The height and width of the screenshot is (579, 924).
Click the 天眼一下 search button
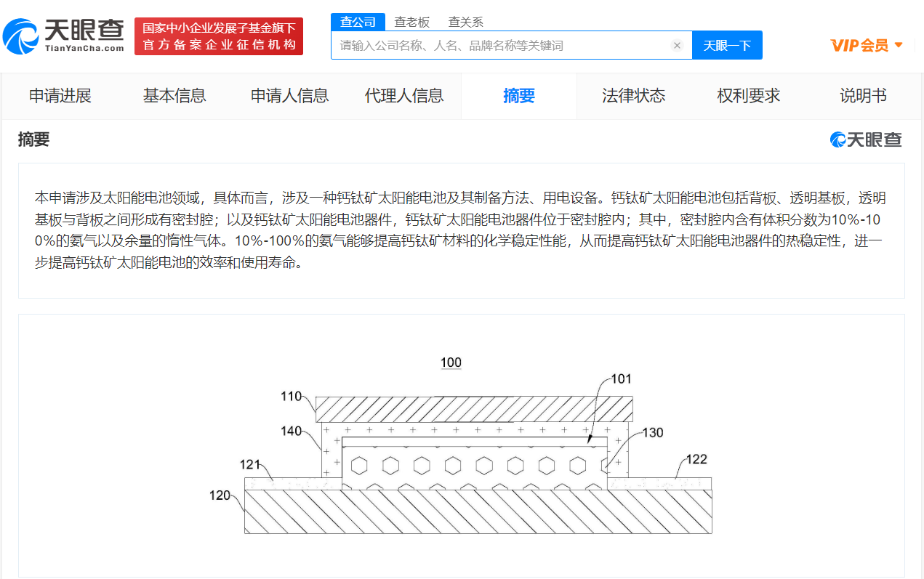pyautogui.click(x=726, y=45)
